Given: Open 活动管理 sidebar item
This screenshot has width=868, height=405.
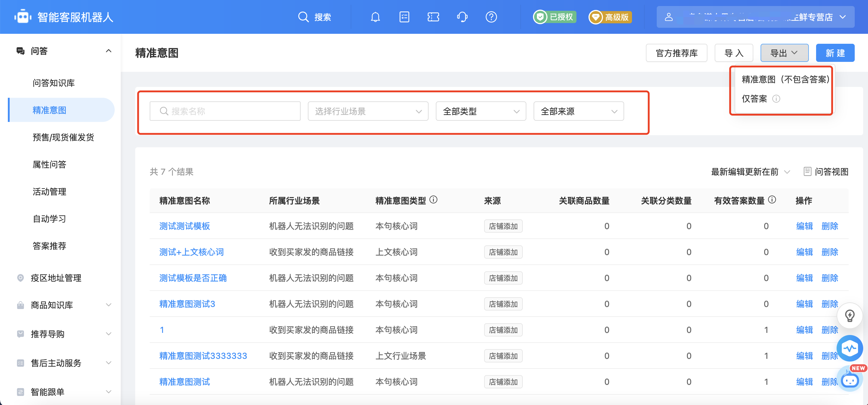Looking at the screenshot, I should pyautogui.click(x=49, y=191).
